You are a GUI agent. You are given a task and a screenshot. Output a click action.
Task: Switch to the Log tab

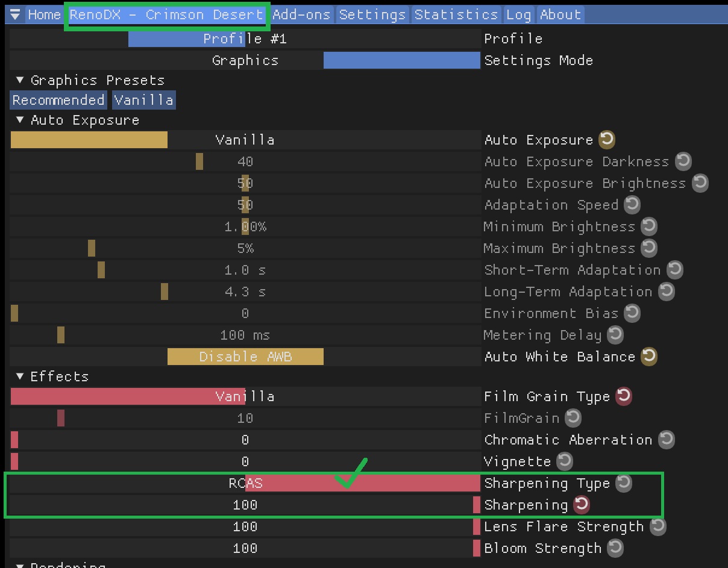pyautogui.click(x=519, y=15)
